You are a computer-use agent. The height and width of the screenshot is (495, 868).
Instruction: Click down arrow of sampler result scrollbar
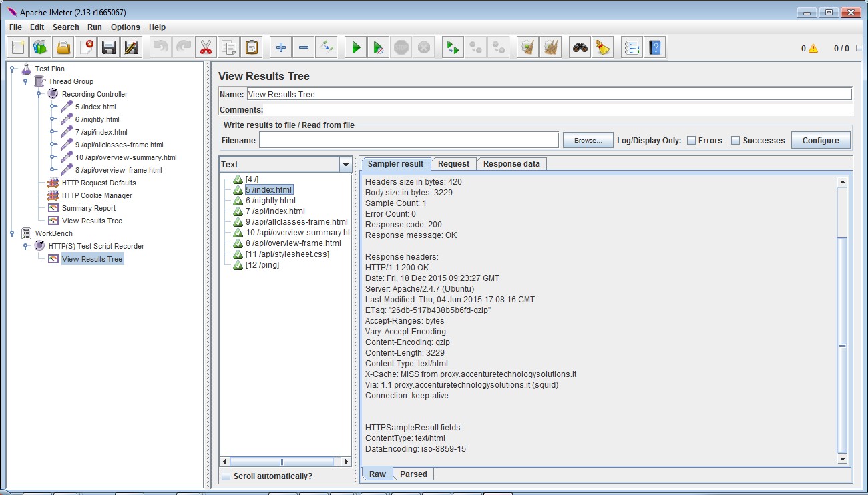point(842,459)
